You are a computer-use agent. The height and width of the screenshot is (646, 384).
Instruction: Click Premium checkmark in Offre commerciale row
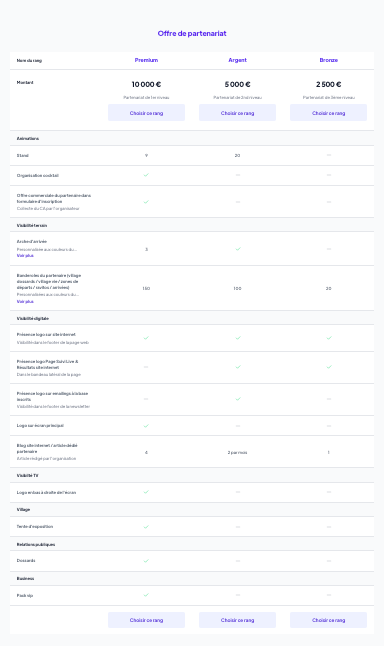[x=146, y=202]
